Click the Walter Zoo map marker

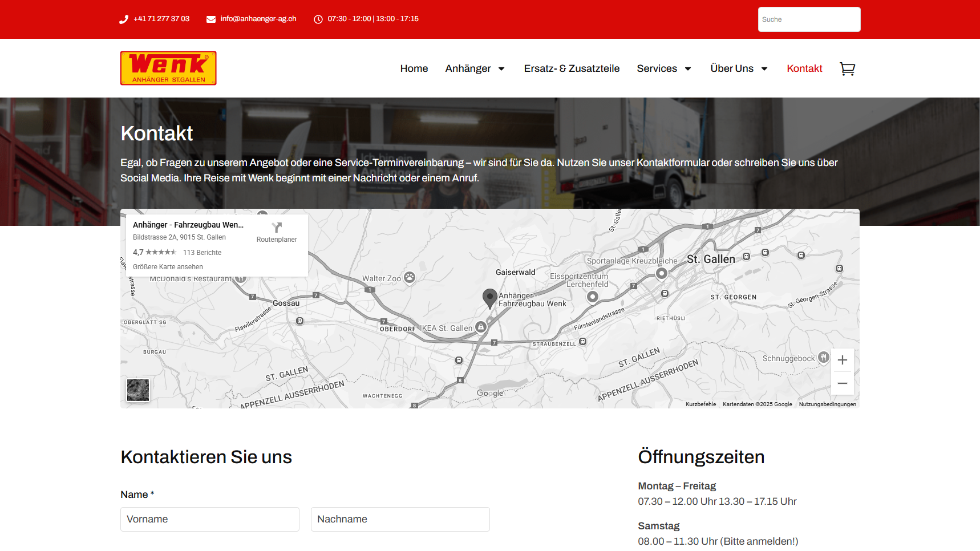(410, 278)
